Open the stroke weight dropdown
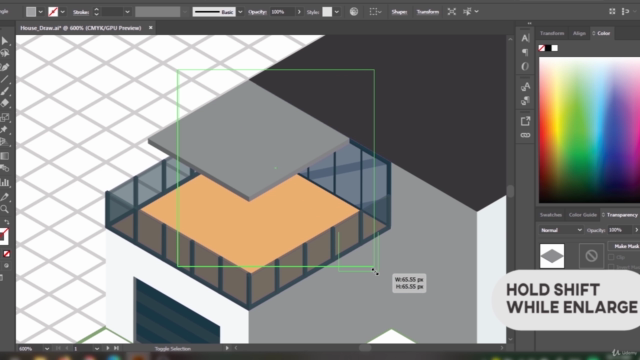The width and height of the screenshot is (640, 360). coord(127,12)
